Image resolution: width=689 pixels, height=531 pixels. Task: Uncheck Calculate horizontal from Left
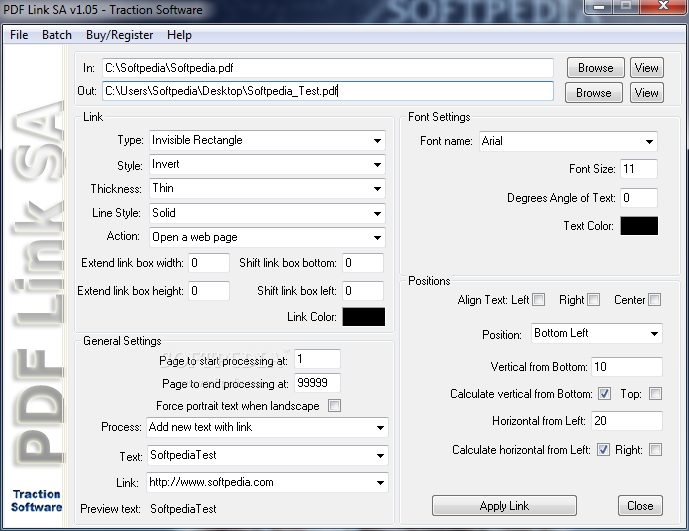coord(603,450)
